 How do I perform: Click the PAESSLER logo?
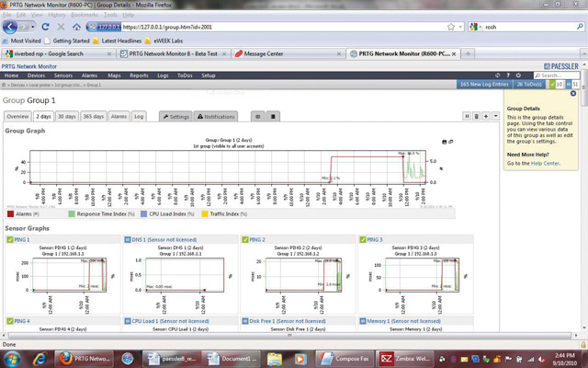pyautogui.click(x=561, y=66)
